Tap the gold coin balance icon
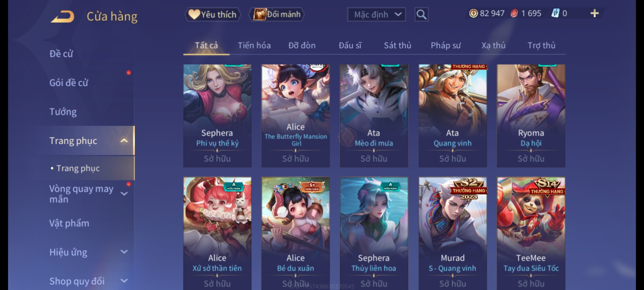The width and height of the screenshot is (644, 290). coord(473,13)
